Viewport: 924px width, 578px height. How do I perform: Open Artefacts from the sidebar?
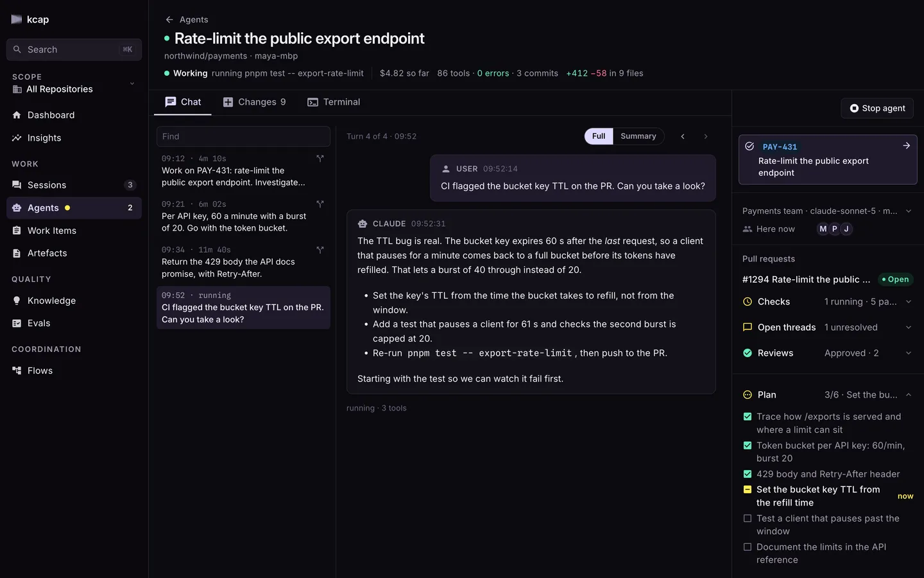(x=74, y=253)
